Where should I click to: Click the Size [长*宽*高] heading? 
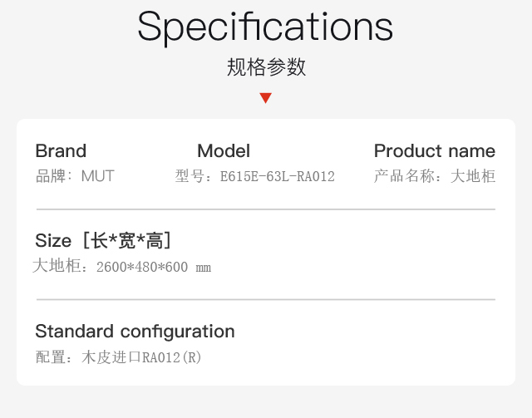coord(103,240)
